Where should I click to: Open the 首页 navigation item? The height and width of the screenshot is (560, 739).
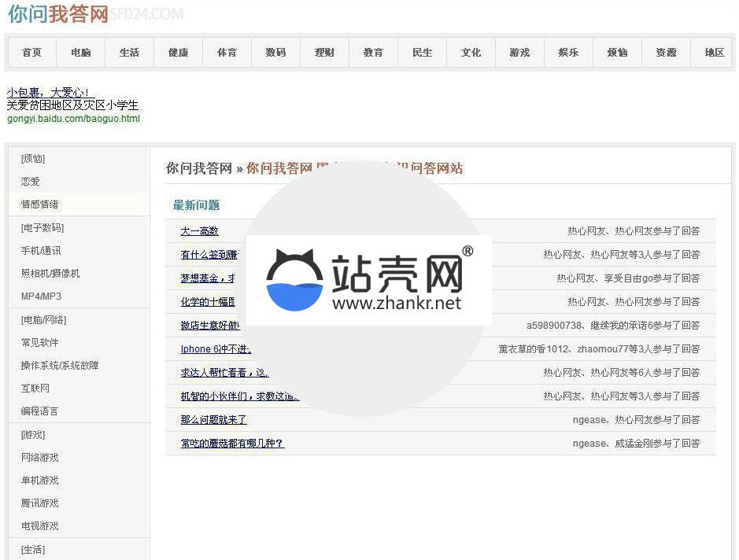pos(32,52)
